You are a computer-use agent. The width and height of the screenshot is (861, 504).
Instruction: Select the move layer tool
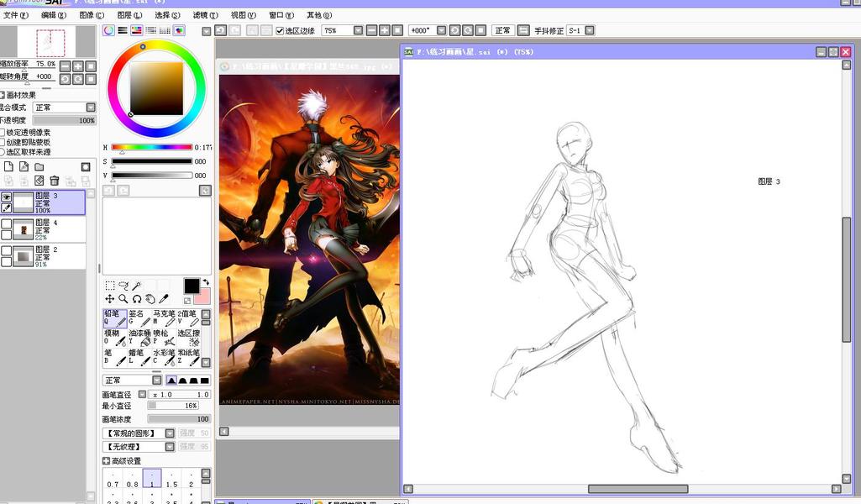[x=110, y=299]
